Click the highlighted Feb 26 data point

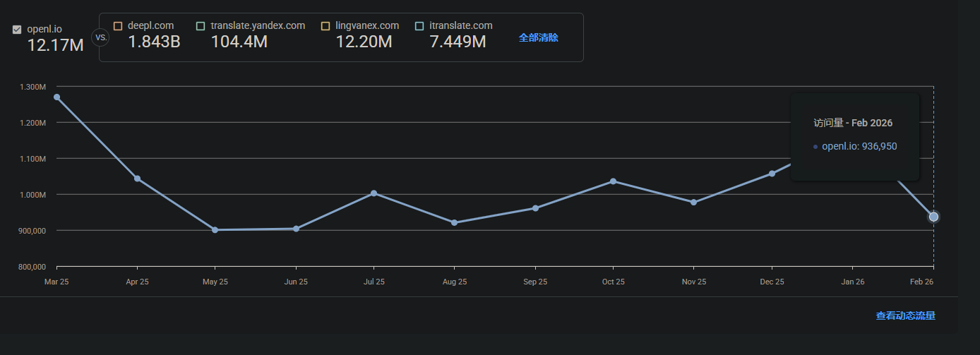click(933, 217)
